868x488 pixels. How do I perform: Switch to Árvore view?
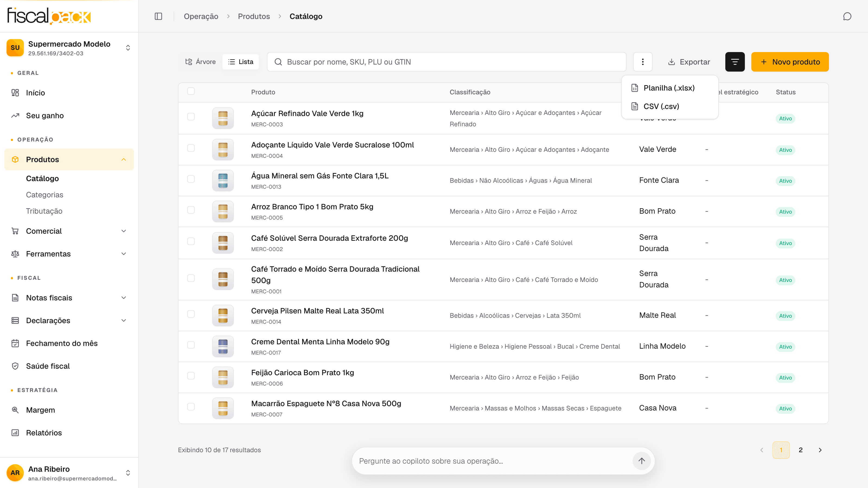click(x=200, y=62)
